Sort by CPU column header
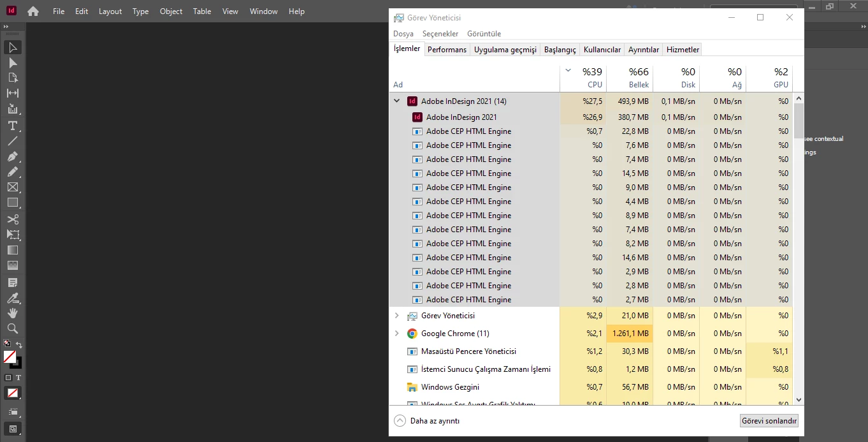Screen dimensions: 868x442 point(583,78)
